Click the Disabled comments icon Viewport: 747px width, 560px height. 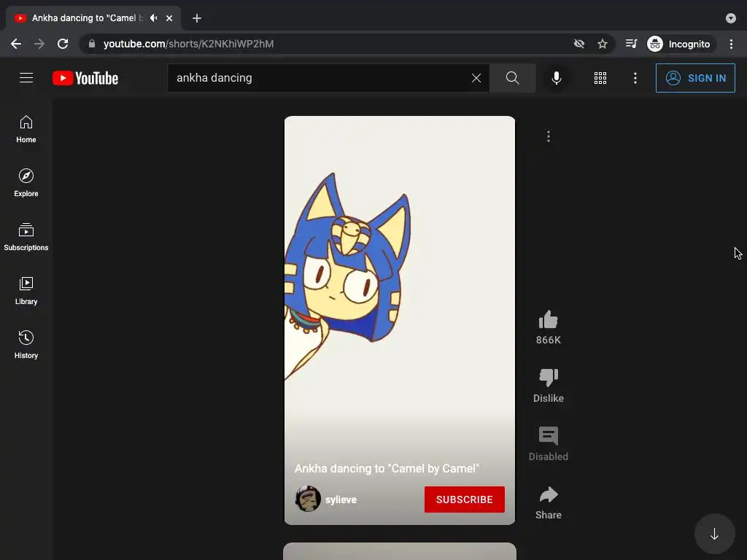[x=549, y=436]
